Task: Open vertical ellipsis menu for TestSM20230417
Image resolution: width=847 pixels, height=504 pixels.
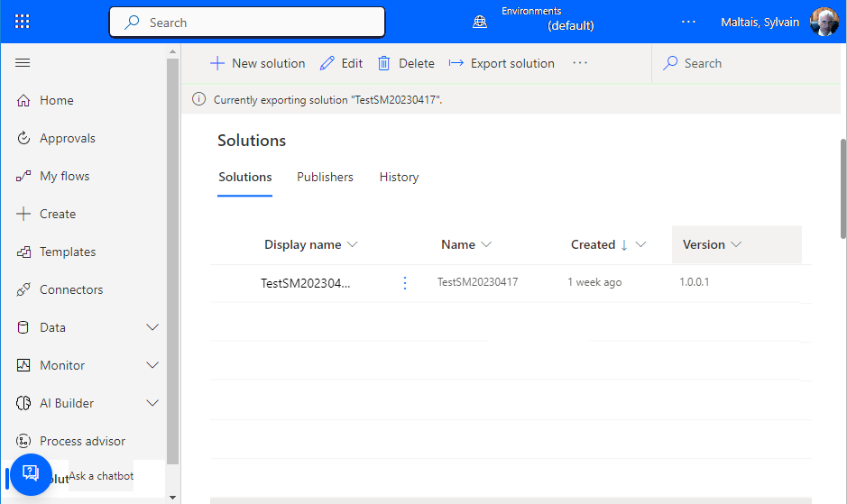Action: coord(404,283)
